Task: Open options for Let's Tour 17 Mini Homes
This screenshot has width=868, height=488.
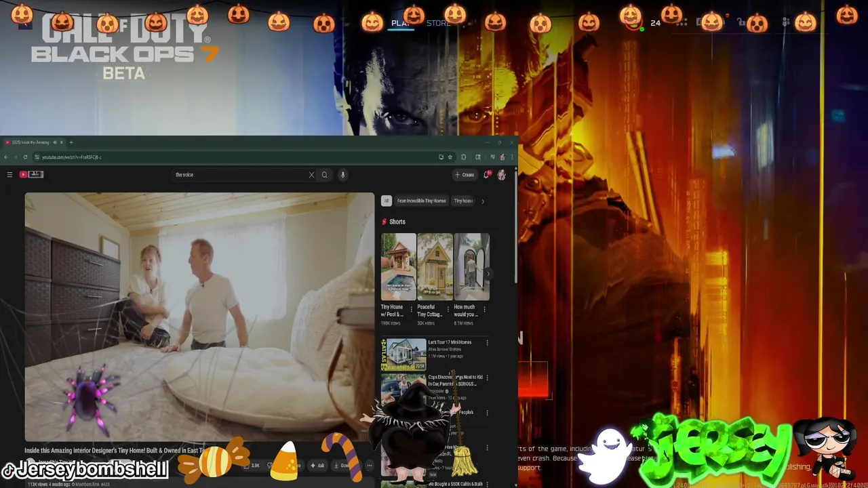Action: pyautogui.click(x=487, y=343)
